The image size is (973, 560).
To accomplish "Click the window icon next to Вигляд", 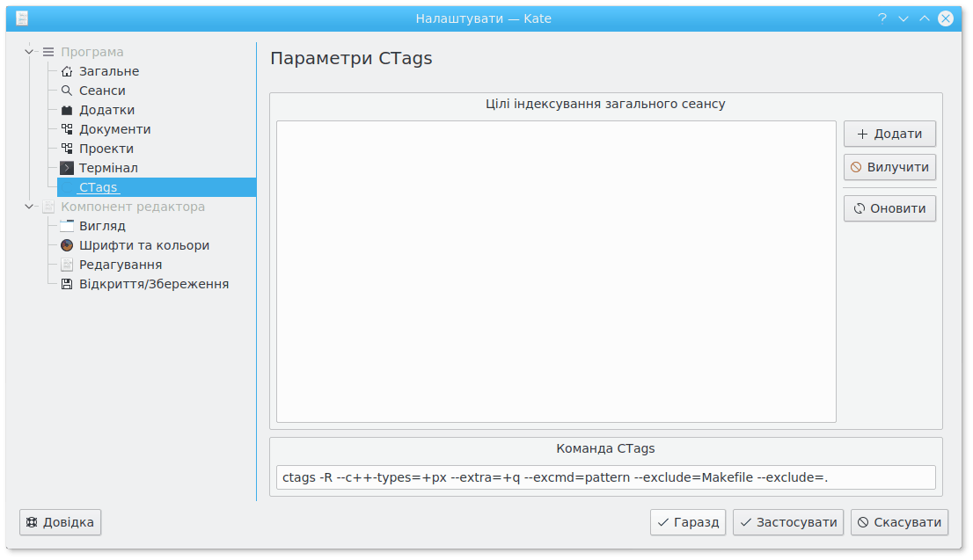I will 67,226.
